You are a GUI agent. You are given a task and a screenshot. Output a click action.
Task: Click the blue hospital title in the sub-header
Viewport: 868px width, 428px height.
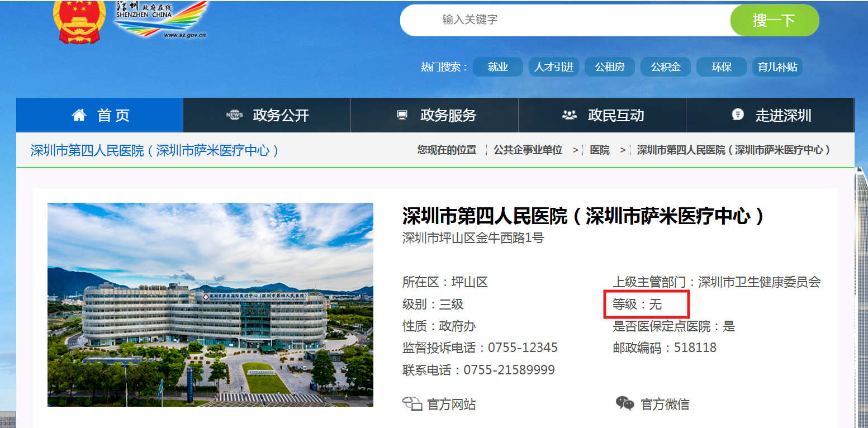155,150
